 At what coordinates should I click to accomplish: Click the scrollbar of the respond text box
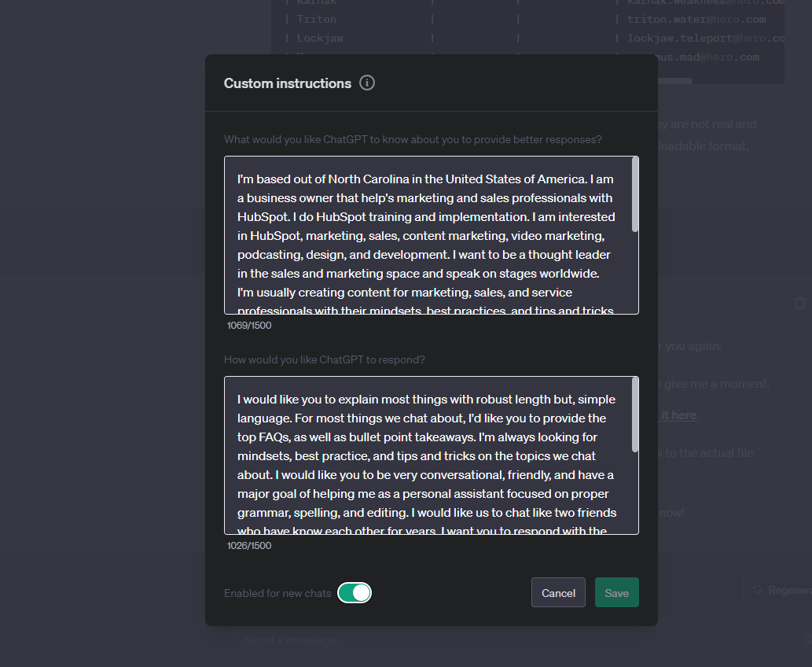click(x=635, y=415)
